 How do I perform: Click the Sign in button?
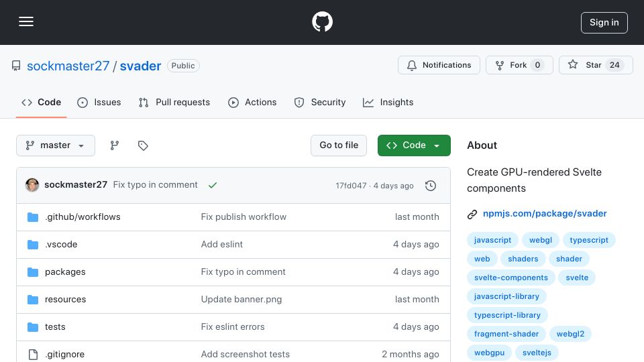(x=604, y=23)
